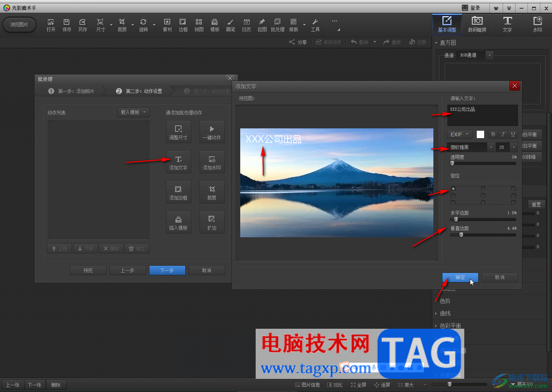The width and height of the screenshot is (552, 392).
Task: Click the Confirm (确定) button
Action: click(x=460, y=278)
